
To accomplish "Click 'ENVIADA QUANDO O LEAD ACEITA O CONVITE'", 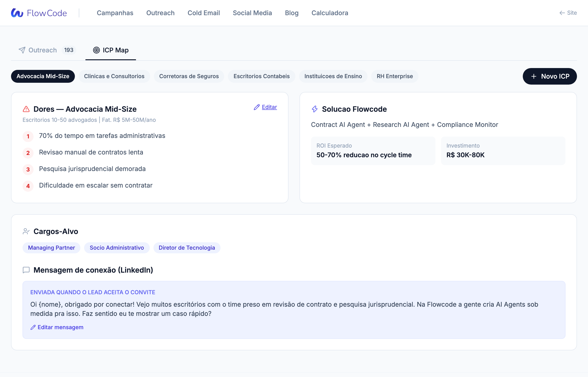I will click(93, 292).
